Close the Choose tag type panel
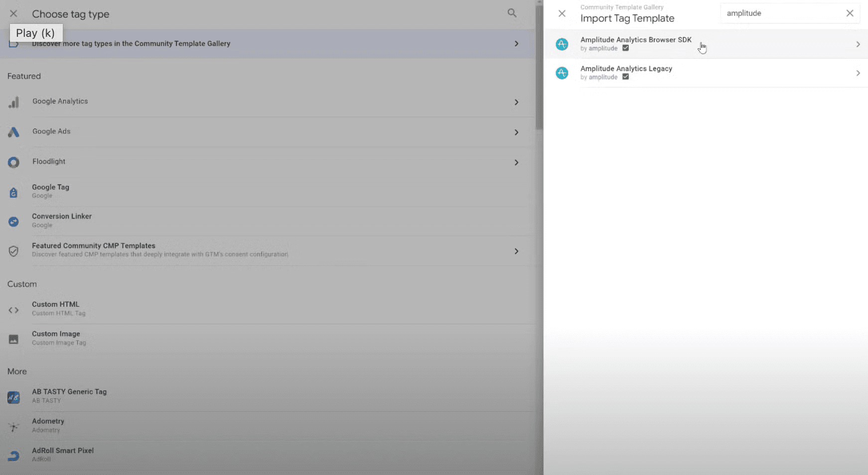Image resolution: width=868 pixels, height=475 pixels. (13, 14)
